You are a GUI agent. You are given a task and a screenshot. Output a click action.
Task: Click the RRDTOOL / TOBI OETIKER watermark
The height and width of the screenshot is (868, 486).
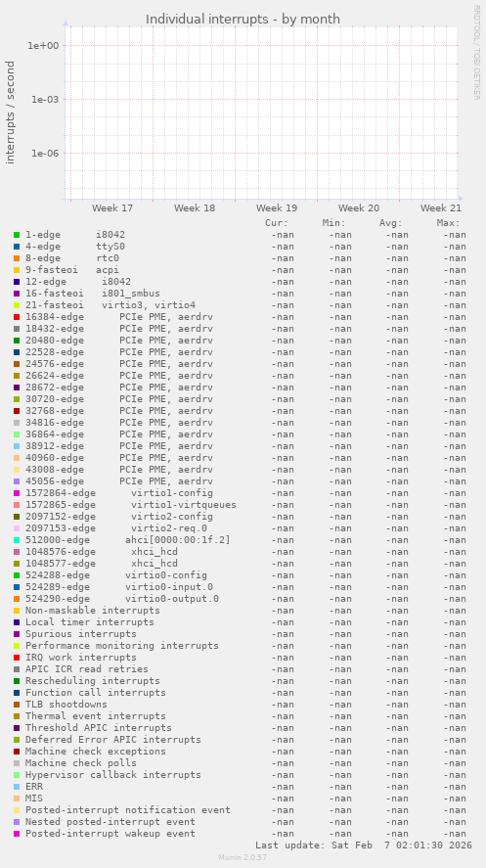coord(476,53)
